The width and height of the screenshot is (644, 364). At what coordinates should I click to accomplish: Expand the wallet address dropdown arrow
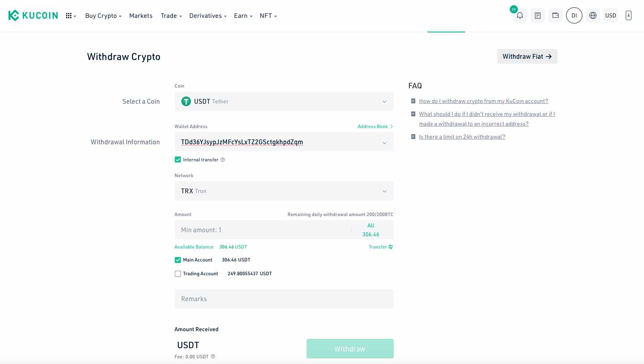384,143
